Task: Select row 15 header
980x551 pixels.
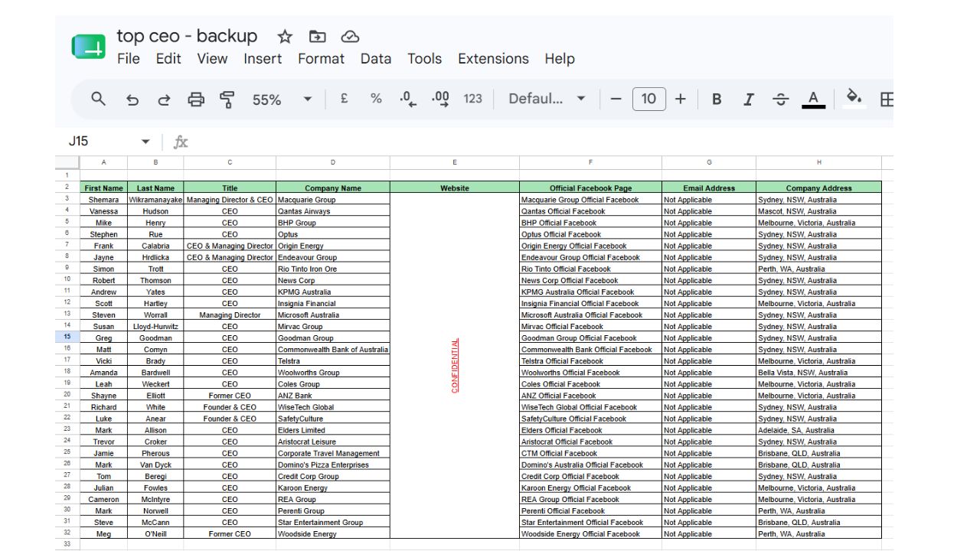Action: tap(67, 337)
